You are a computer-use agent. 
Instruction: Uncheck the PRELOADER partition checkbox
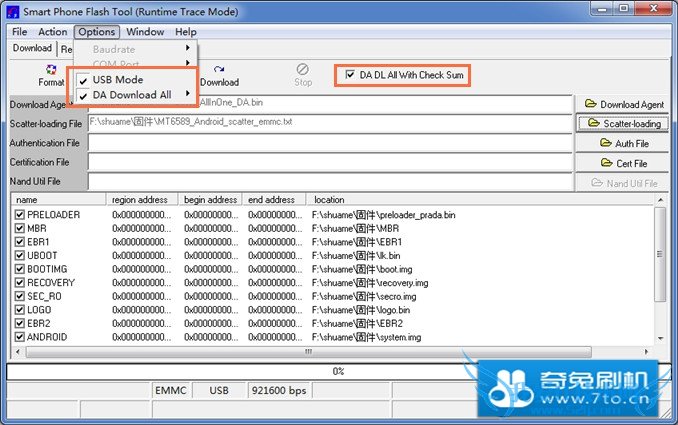point(19,214)
